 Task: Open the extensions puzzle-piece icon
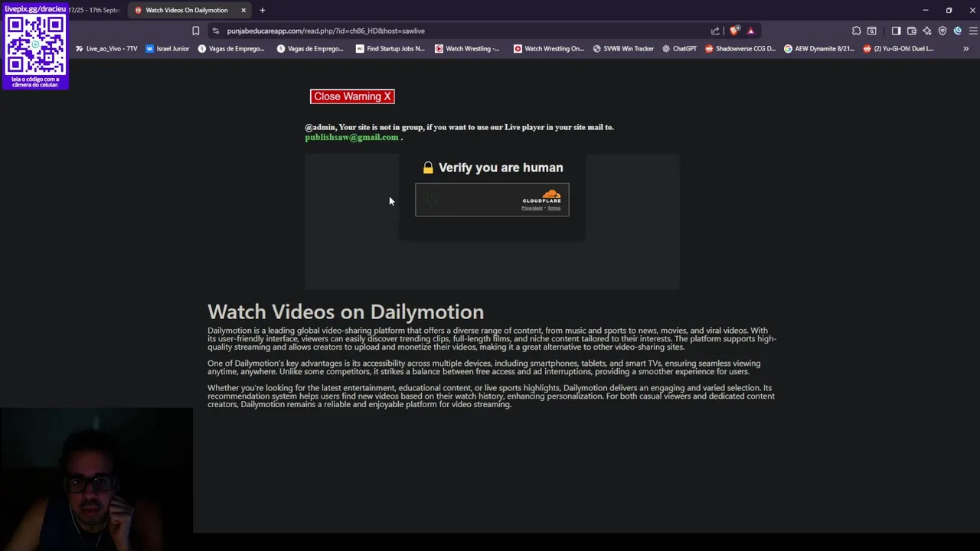click(x=856, y=31)
